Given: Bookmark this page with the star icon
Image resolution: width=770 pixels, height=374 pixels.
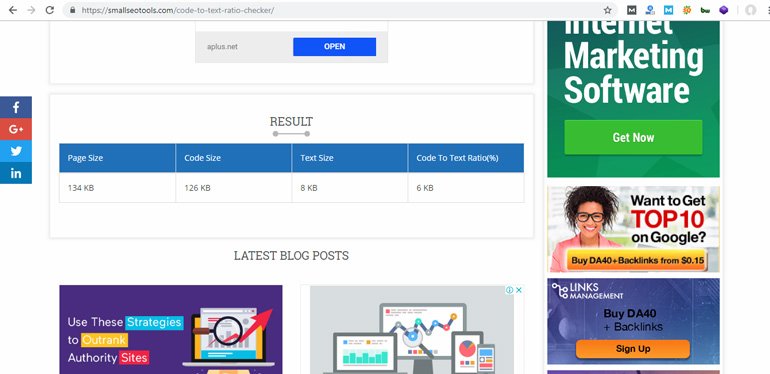Looking at the screenshot, I should click(x=607, y=10).
